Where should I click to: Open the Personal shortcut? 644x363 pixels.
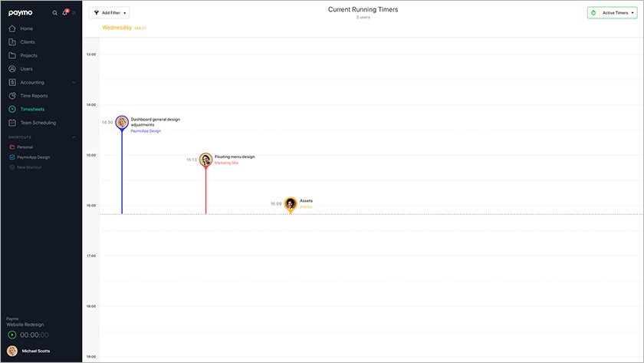[x=25, y=147]
